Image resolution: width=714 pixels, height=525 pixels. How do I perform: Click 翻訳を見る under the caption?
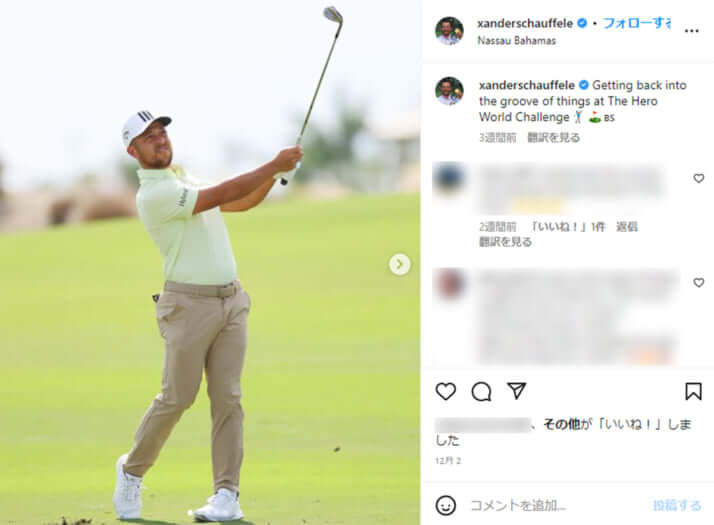[553, 138]
